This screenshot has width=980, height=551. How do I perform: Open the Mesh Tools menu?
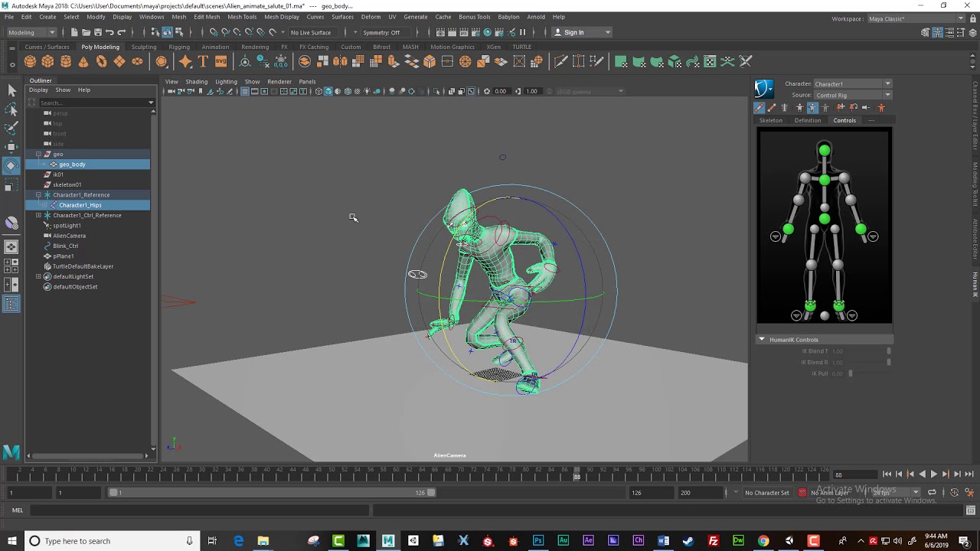point(242,17)
